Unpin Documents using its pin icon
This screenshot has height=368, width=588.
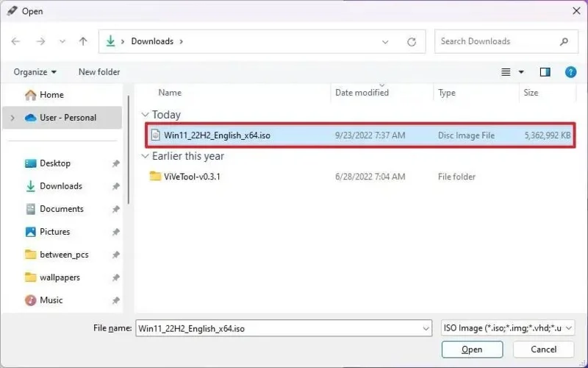coord(115,210)
